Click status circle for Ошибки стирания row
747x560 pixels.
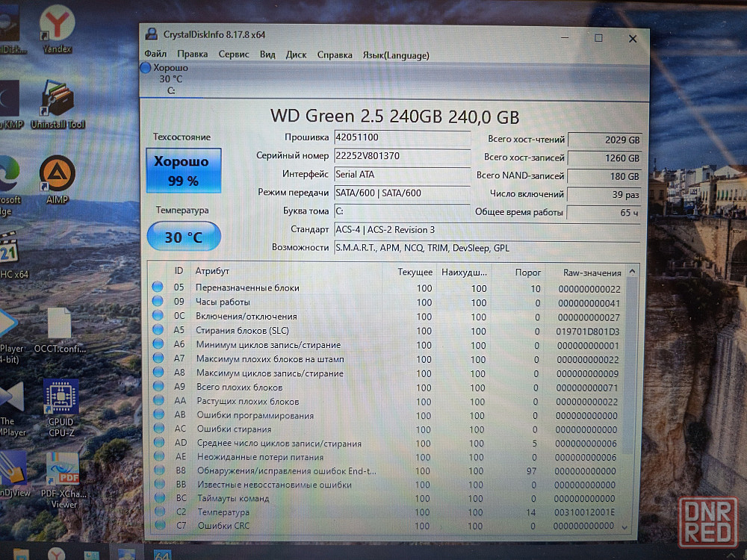pos(159,428)
